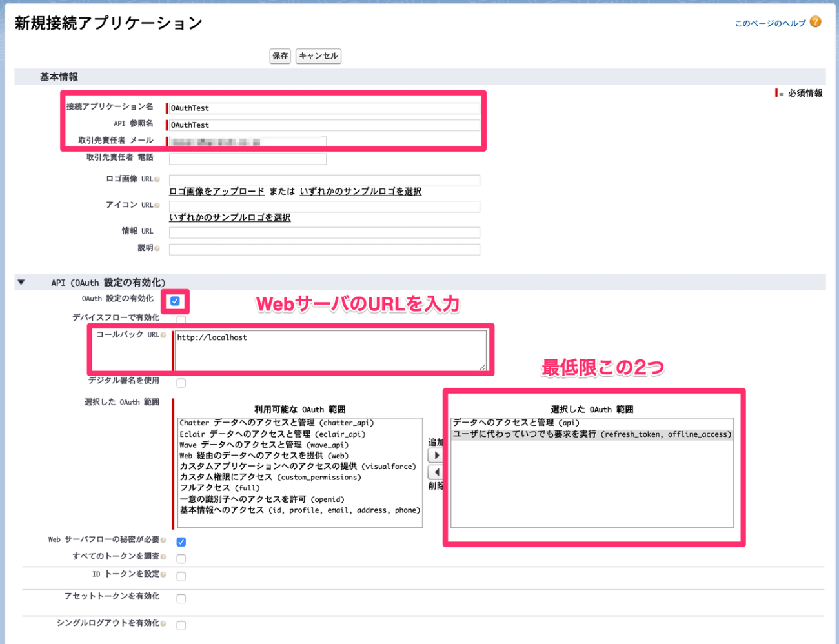Check デジタル署名を使用 checkbox
This screenshot has height=644, width=839.
181,383
